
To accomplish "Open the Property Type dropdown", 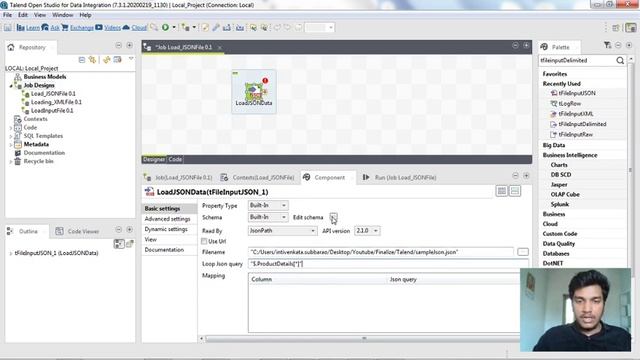I will click(268, 205).
